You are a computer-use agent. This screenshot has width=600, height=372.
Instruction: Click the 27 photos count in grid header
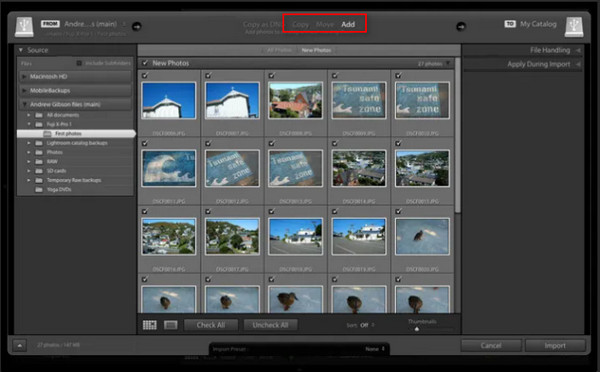(430, 64)
